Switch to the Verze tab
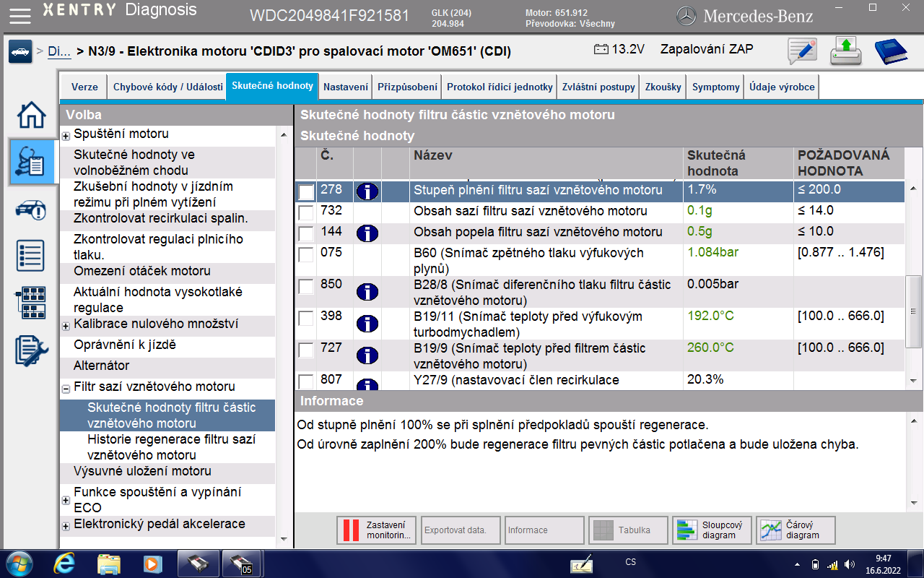Viewport: 924px width, 578px height. click(84, 87)
